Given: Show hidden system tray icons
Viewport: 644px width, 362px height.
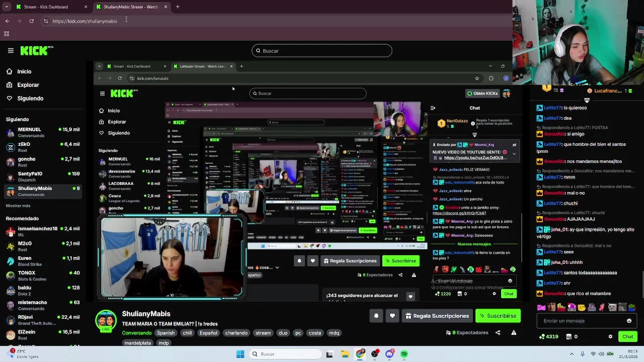Looking at the screenshot, I should [572, 354].
